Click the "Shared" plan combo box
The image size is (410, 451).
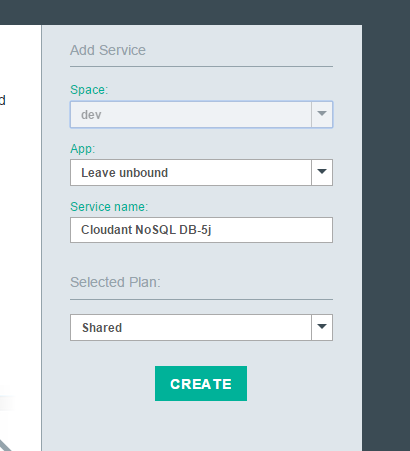pyautogui.click(x=201, y=327)
